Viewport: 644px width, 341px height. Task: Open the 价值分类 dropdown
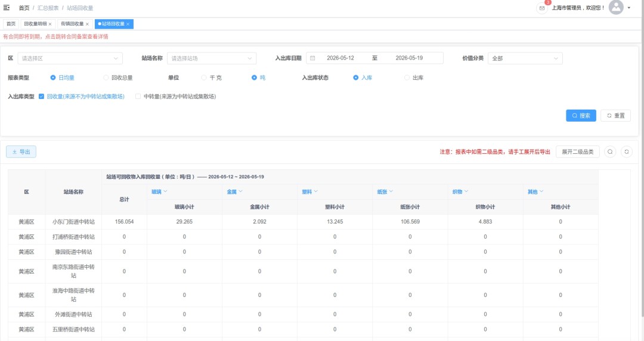(x=525, y=58)
